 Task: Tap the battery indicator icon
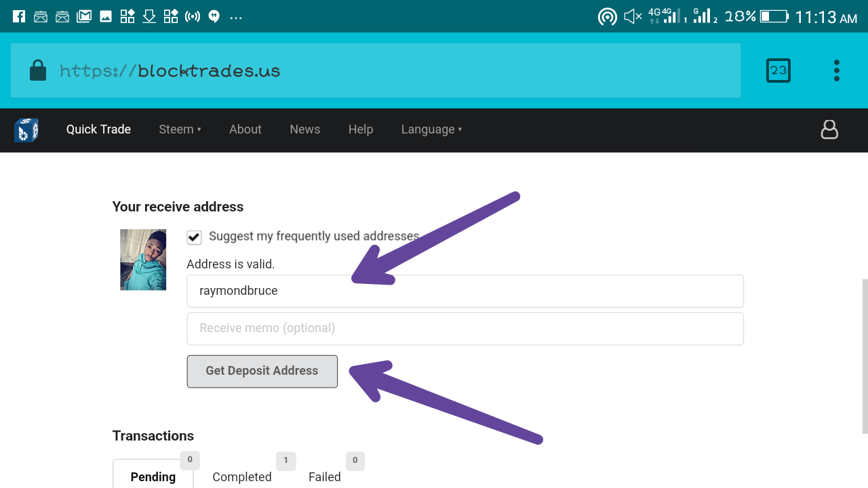(774, 16)
